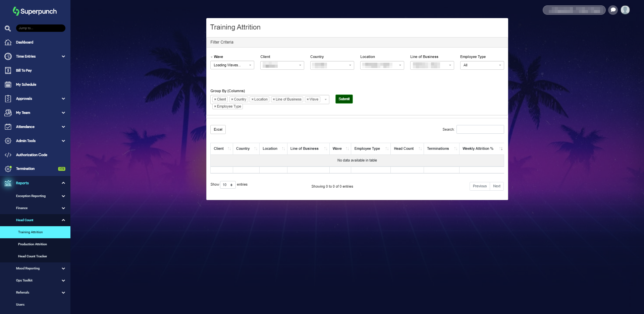The image size is (644, 314).
Task: Click the green Submit button
Action: point(344,99)
